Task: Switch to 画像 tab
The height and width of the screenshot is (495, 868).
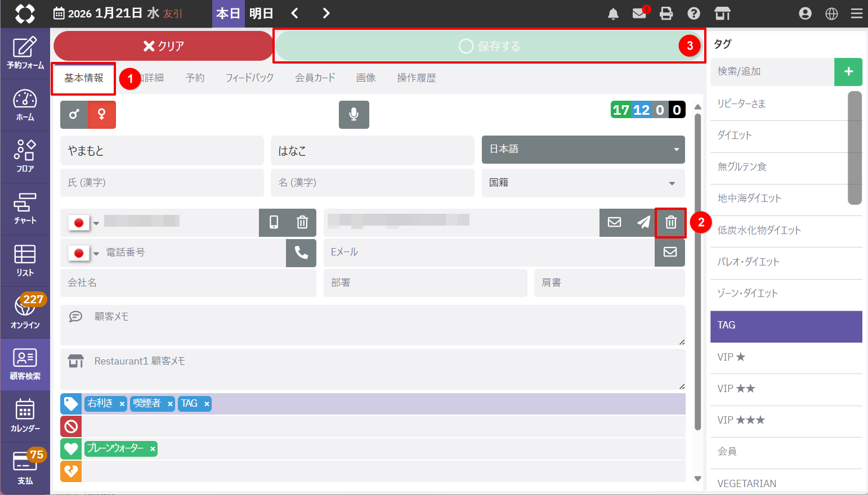Action: [x=366, y=78]
